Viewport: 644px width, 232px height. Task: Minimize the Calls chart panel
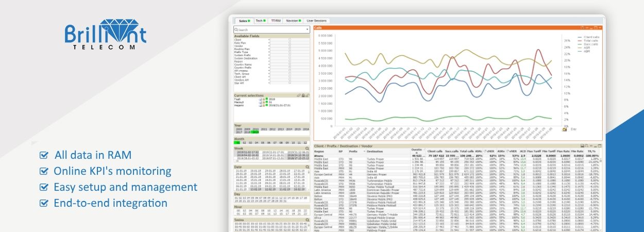pos(591,27)
